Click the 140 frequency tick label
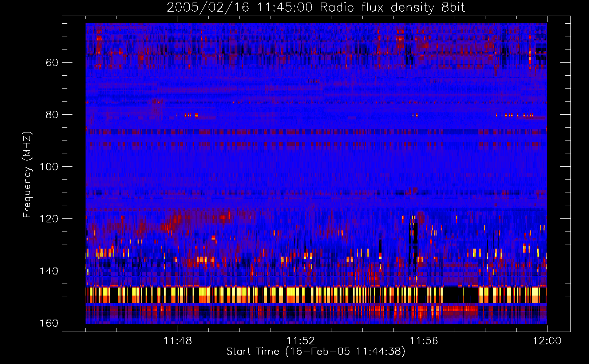The image size is (589, 364). coord(49,271)
